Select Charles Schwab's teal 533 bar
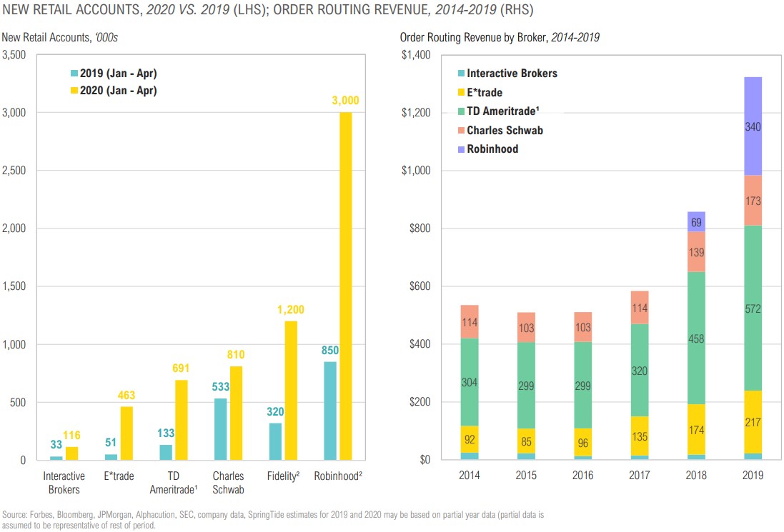 tap(221, 429)
